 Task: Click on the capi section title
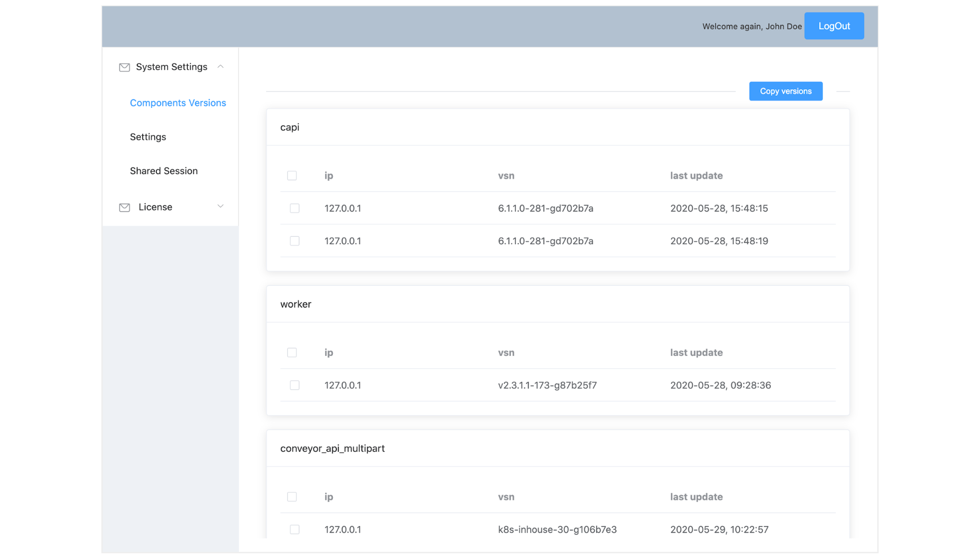(x=289, y=127)
